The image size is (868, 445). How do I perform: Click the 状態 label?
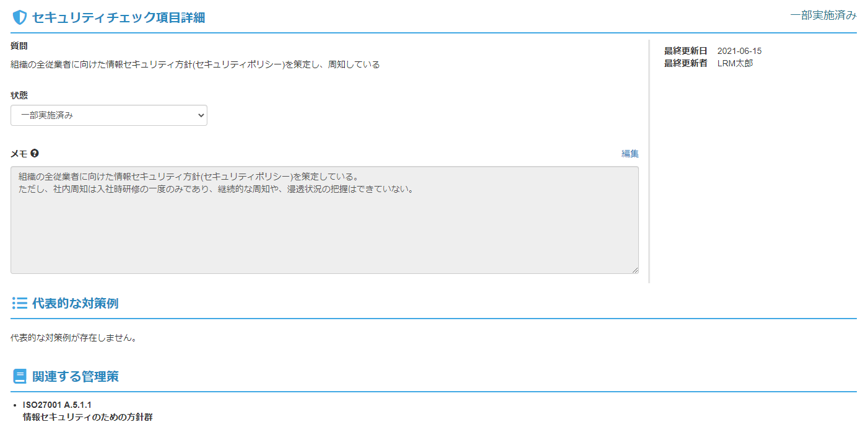tap(19, 95)
